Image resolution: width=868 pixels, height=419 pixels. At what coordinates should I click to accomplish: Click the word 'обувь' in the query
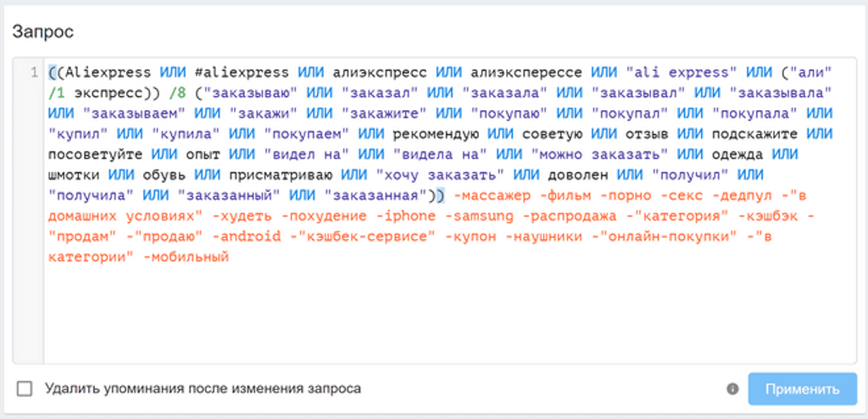pyautogui.click(x=164, y=175)
